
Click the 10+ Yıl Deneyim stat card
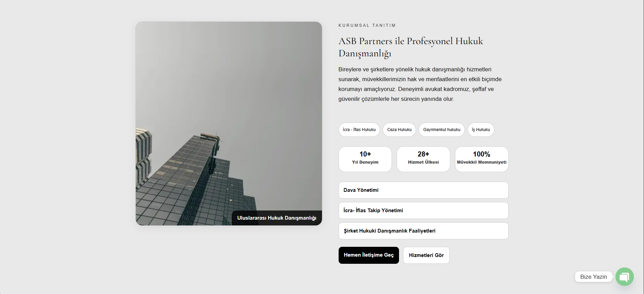(x=365, y=159)
